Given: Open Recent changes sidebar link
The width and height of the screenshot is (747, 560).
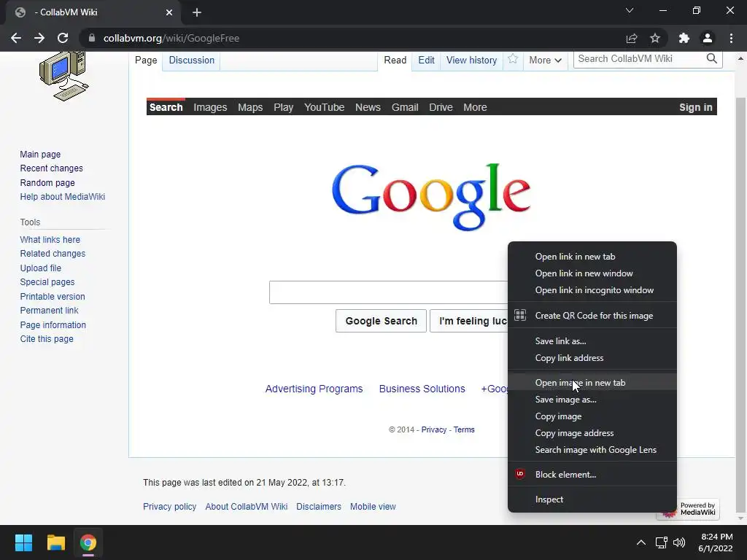Looking at the screenshot, I should click(x=52, y=168).
